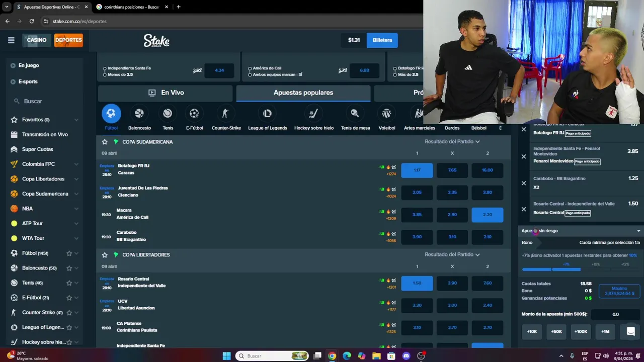
Task: Expand the Favoritos sidebar section
Action: [x=76, y=120]
